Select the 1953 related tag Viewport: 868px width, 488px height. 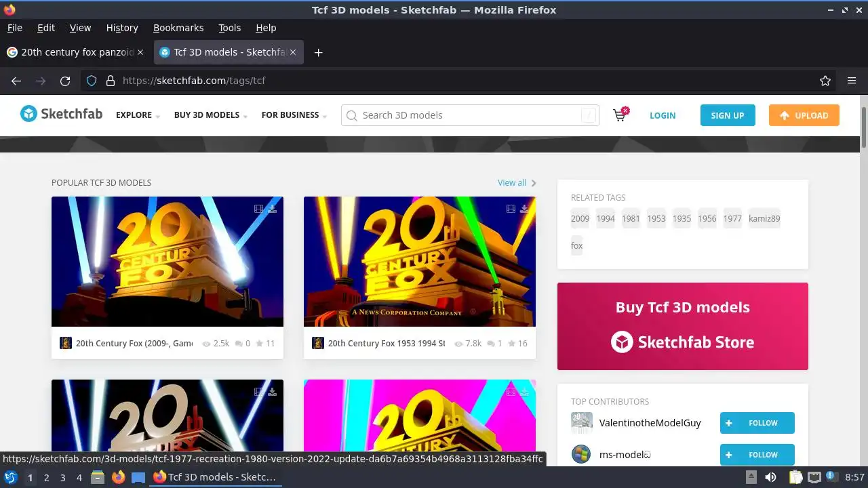pos(656,219)
